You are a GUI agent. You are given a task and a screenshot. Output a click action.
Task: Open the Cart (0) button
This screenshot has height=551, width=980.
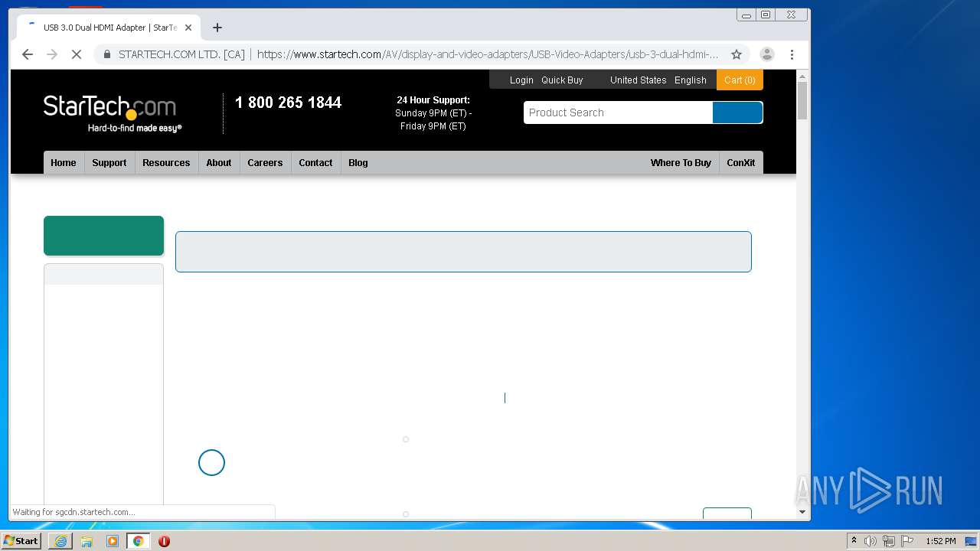(740, 80)
